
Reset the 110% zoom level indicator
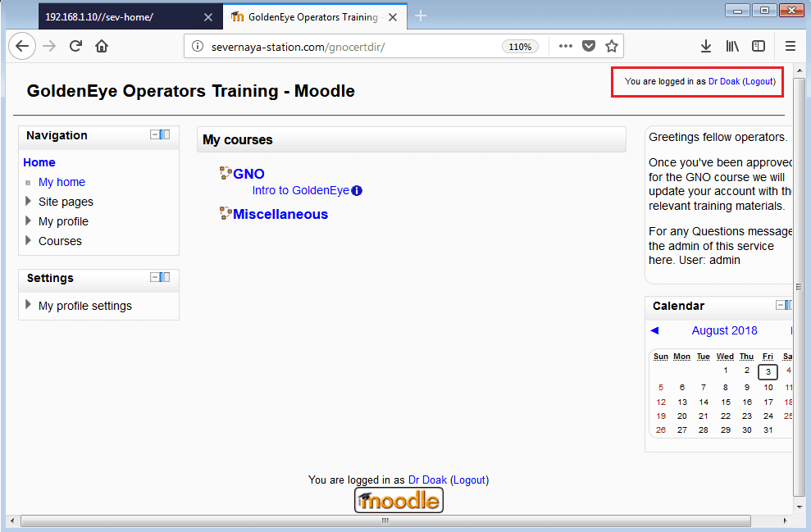(x=520, y=47)
